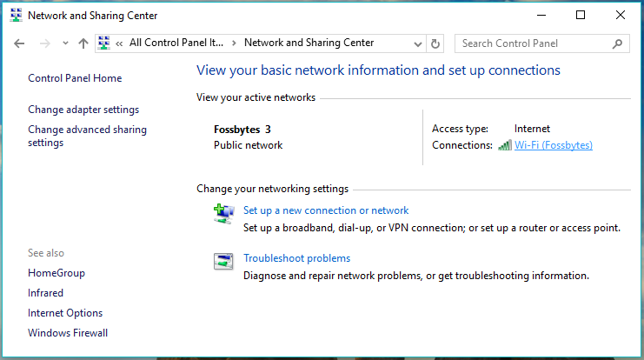
Task: Click the Search Control Panel field
Action: tap(534, 43)
